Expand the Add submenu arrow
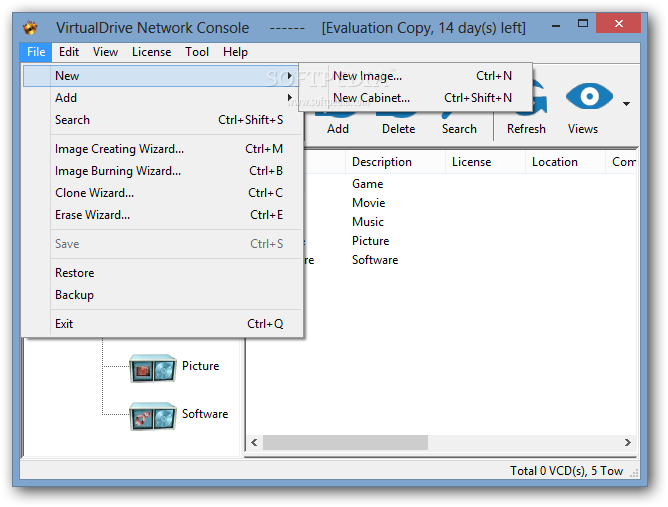This screenshot has height=507, width=668. (x=290, y=98)
